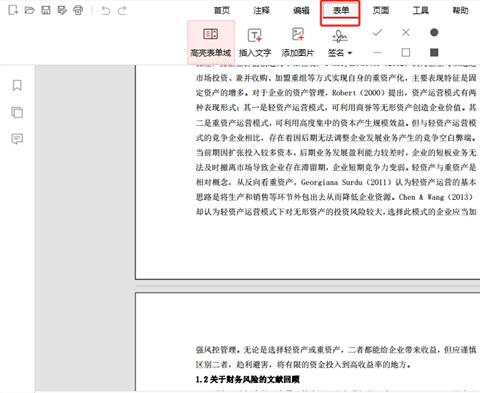Create a new PDF document icon

coord(13,10)
